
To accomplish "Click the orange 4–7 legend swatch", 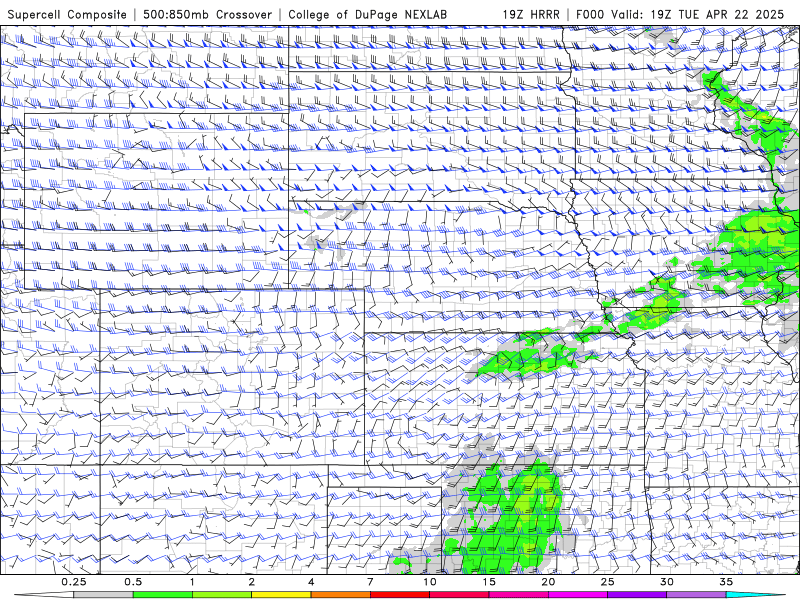I will click(340, 595).
